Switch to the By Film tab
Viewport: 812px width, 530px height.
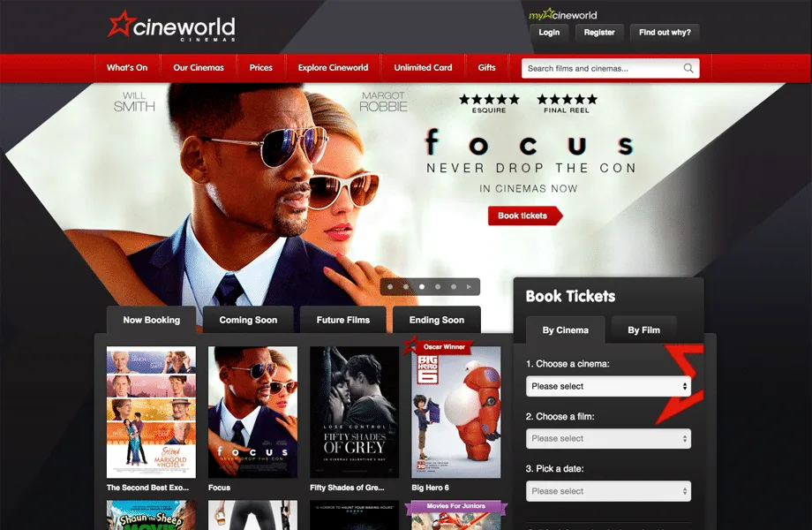[x=643, y=330]
